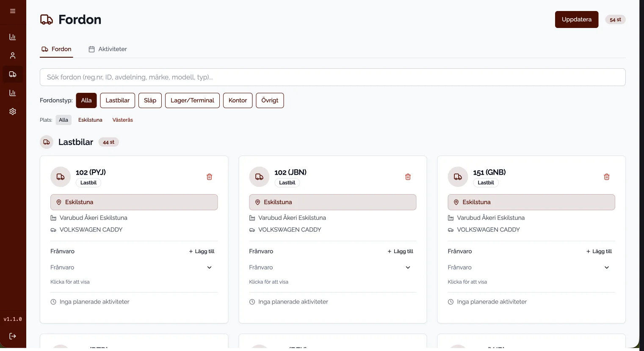Click the truck icon next to Lastbilar heading
644x351 pixels.
click(47, 142)
